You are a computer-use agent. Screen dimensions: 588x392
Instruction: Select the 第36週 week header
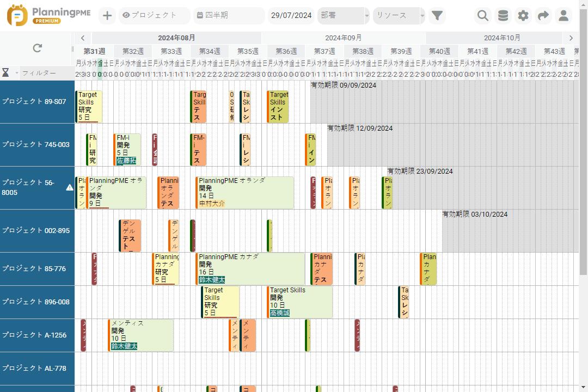(x=286, y=51)
